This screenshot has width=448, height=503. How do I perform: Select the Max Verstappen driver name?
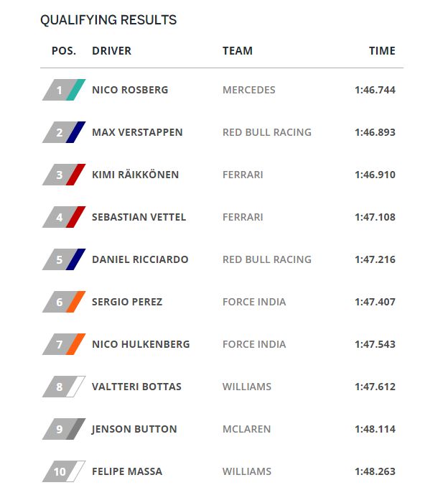[x=137, y=133]
